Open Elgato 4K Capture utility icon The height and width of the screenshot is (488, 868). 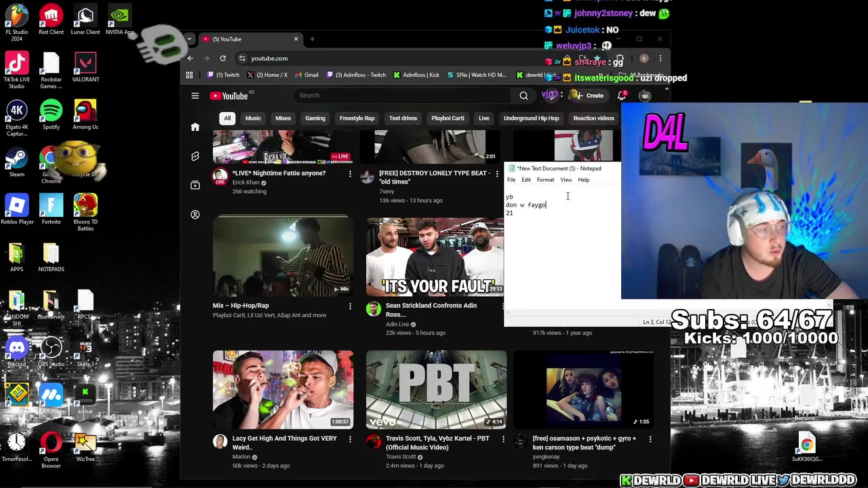pos(17,118)
